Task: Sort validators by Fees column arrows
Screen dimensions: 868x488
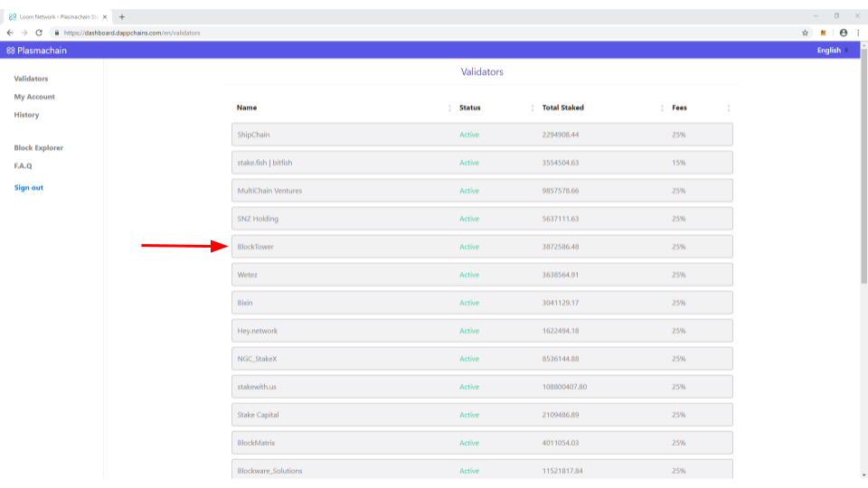Action: [x=729, y=108]
